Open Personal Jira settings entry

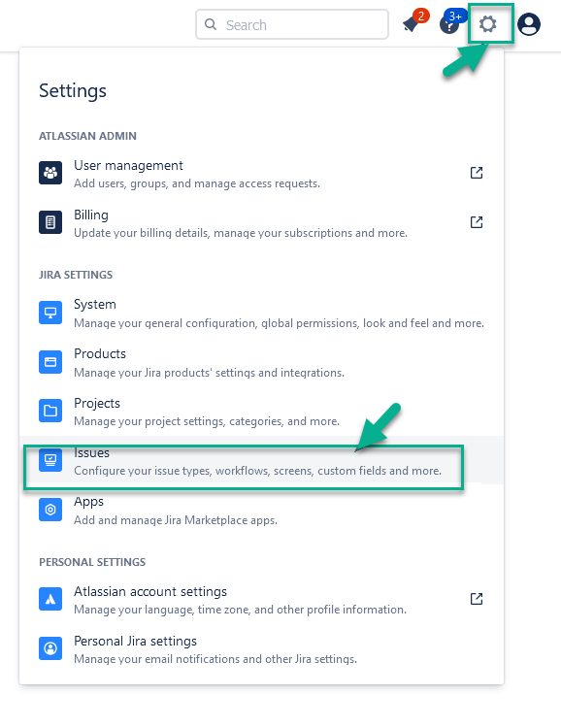tap(261, 649)
